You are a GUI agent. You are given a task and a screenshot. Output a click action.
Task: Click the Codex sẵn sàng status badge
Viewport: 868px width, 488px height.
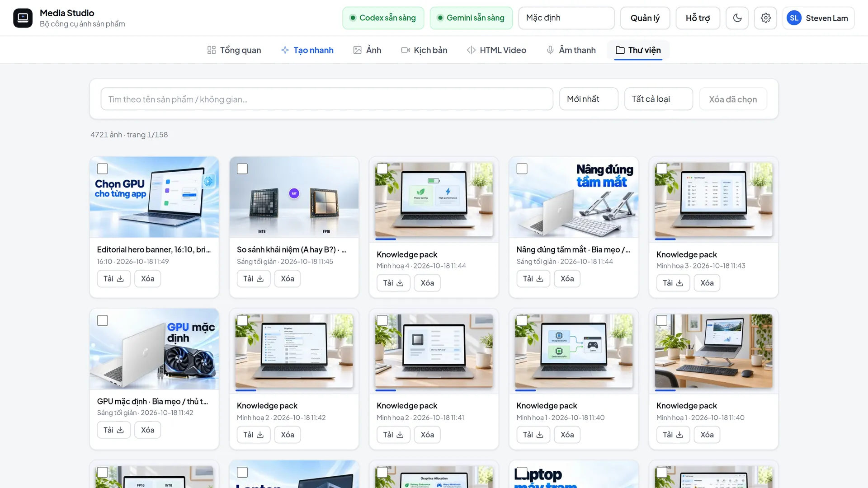[x=383, y=18]
